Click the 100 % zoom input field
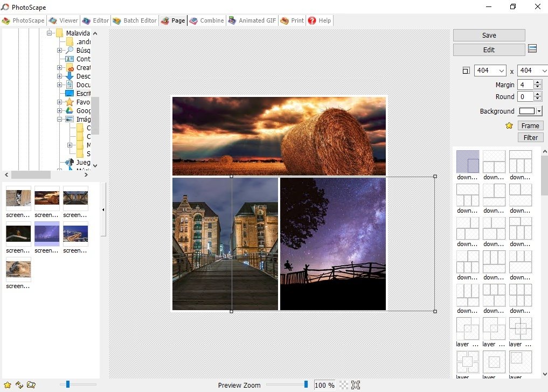 click(324, 385)
